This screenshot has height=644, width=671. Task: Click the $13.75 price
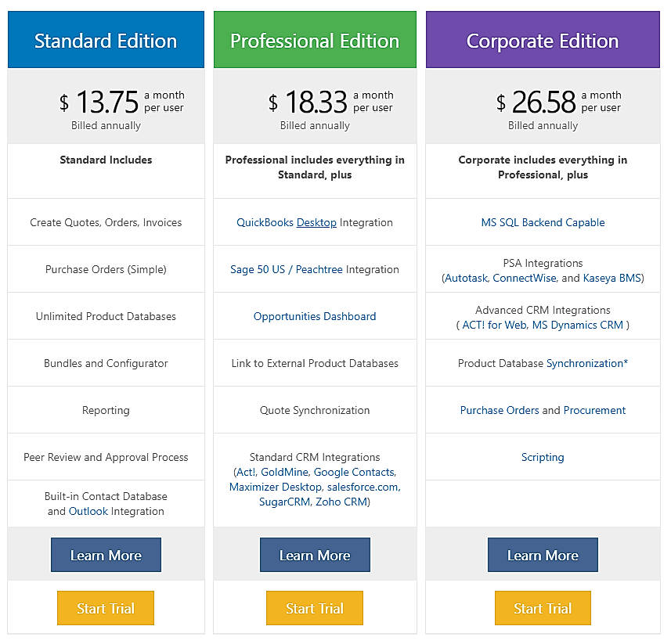[x=99, y=102]
